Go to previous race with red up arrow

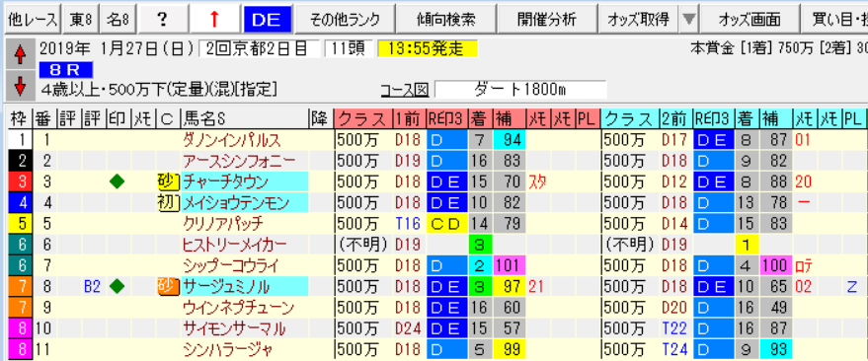coord(20,55)
